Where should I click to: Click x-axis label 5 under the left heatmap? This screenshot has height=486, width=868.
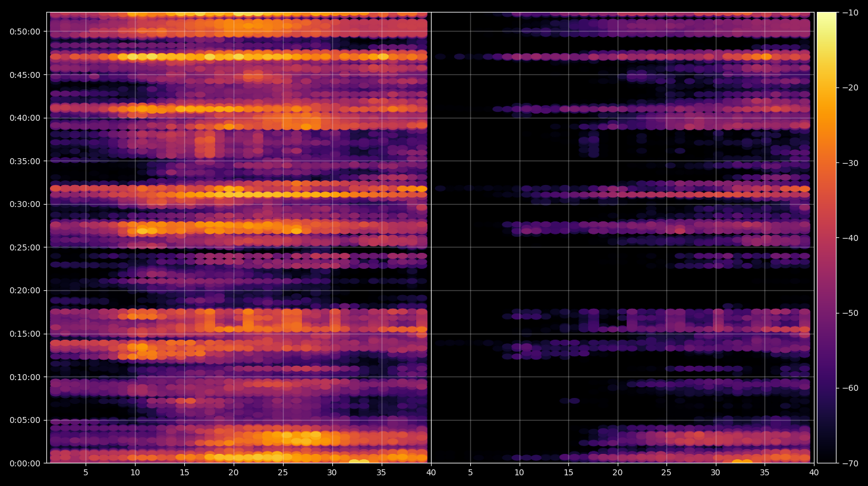(x=86, y=473)
